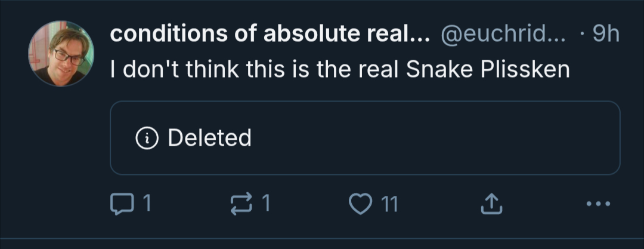This screenshot has width=644, height=249.
Task: Click the 9h timestamp
Action: tap(606, 35)
